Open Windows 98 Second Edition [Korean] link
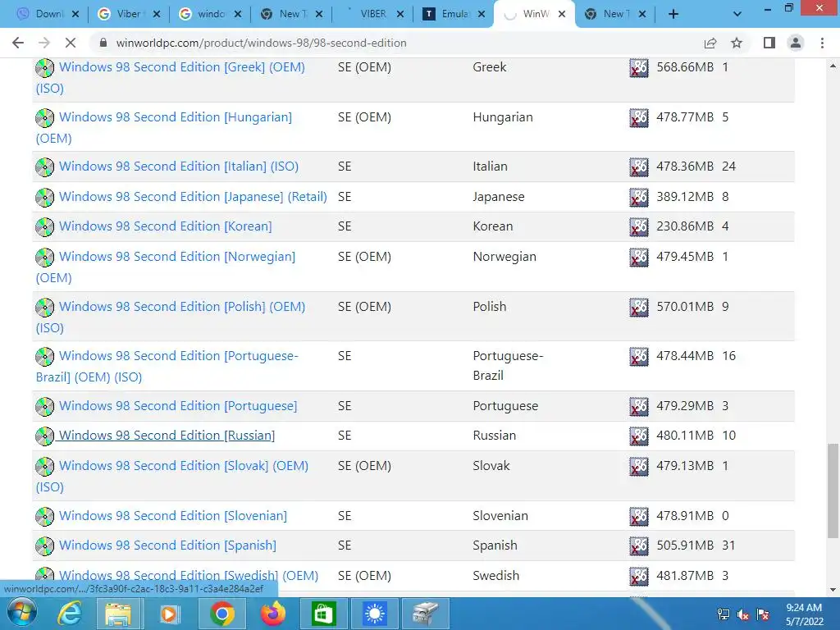Viewport: 840px width, 630px height. tap(166, 226)
